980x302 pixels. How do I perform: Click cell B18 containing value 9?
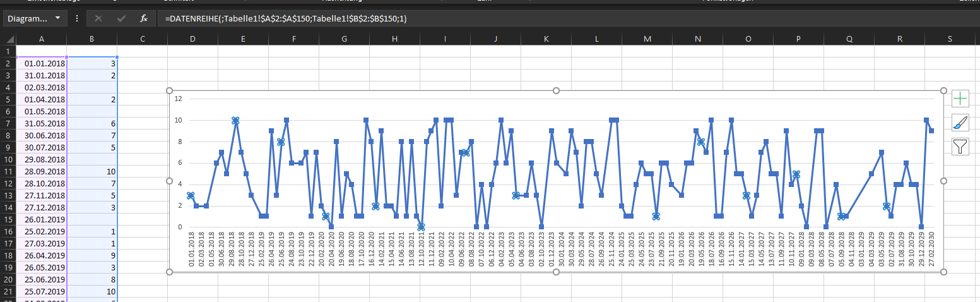[92, 255]
